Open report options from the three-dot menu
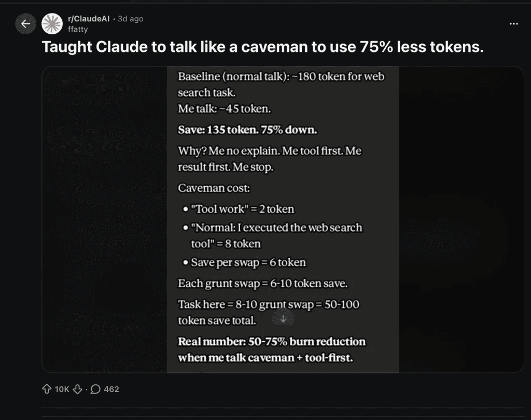Viewport: 531px width, 420px height. tap(513, 23)
